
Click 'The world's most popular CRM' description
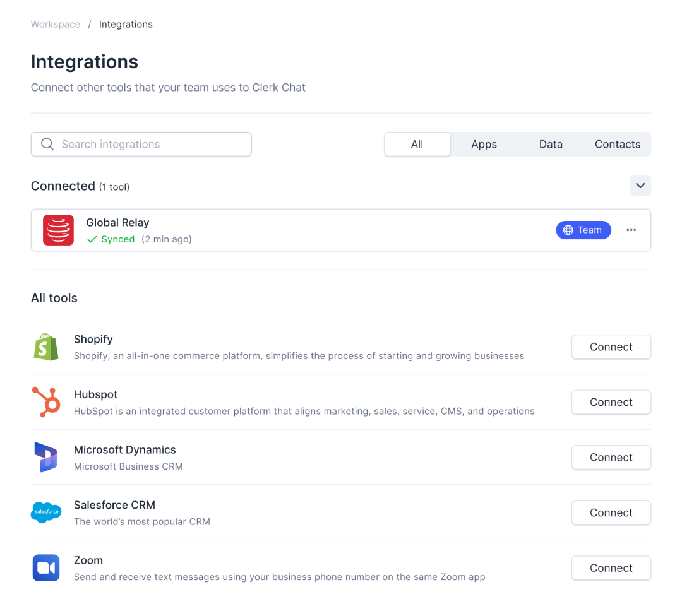click(142, 522)
